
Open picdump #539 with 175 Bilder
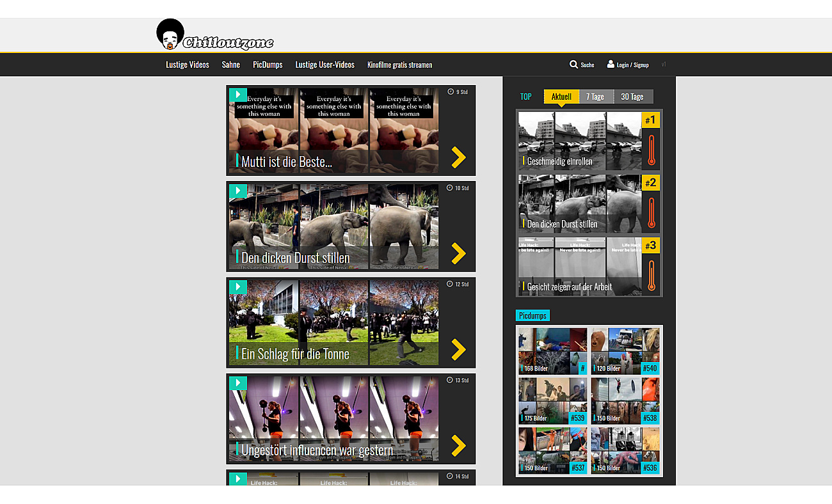click(553, 401)
